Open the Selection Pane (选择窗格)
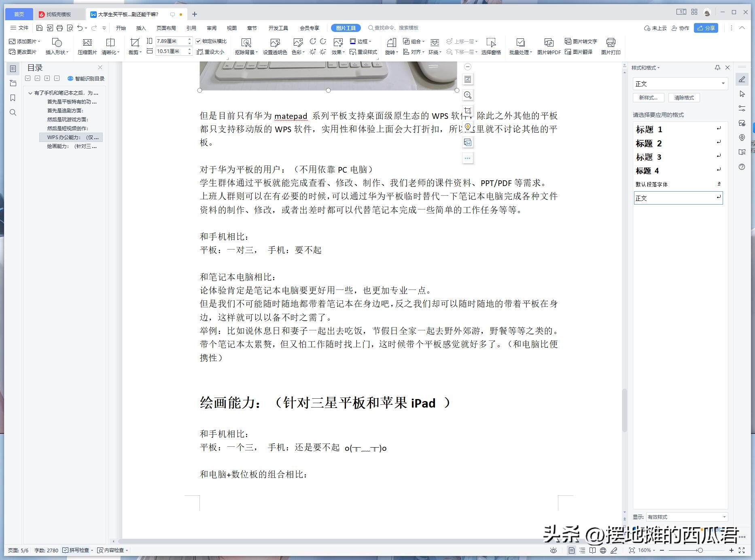 491,46
